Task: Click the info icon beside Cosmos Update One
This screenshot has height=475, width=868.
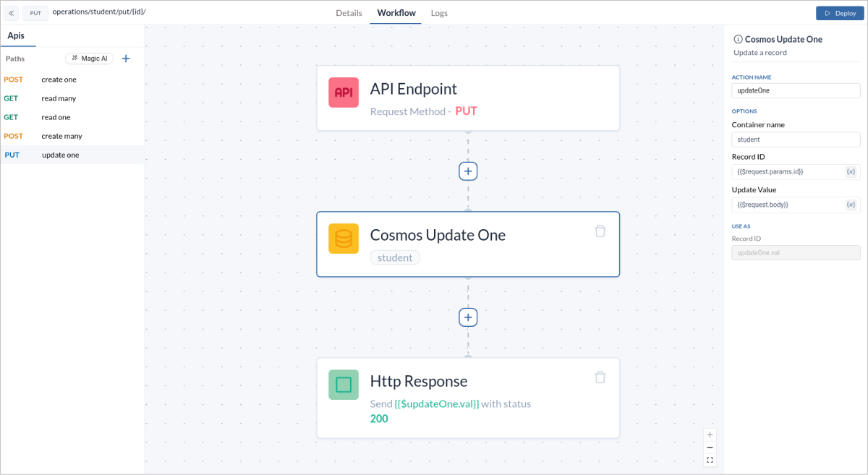Action: pos(738,39)
